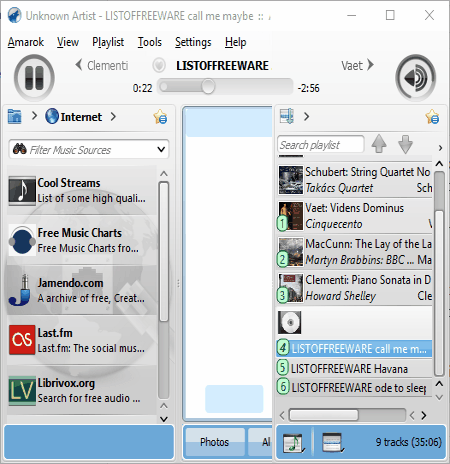The width and height of the screenshot is (450, 464).
Task: Open the Tools menu
Action: tap(150, 42)
